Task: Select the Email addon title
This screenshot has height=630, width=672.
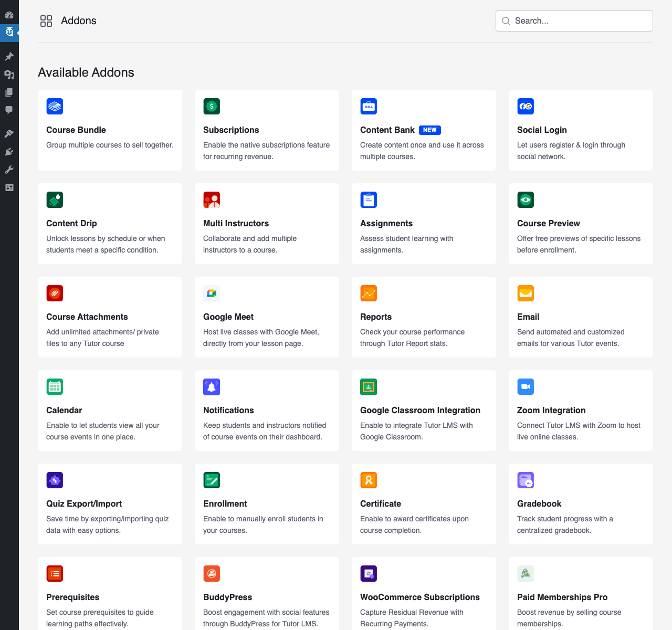Action: pos(528,317)
